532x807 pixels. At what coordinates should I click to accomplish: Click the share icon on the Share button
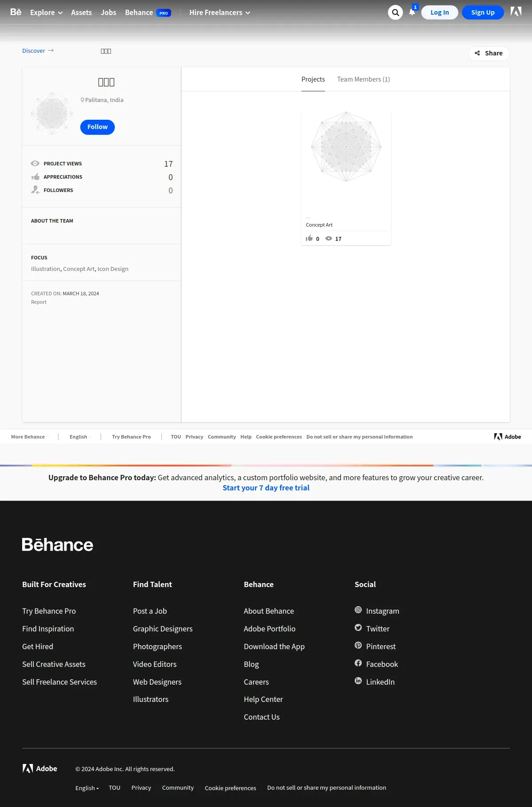477,53
